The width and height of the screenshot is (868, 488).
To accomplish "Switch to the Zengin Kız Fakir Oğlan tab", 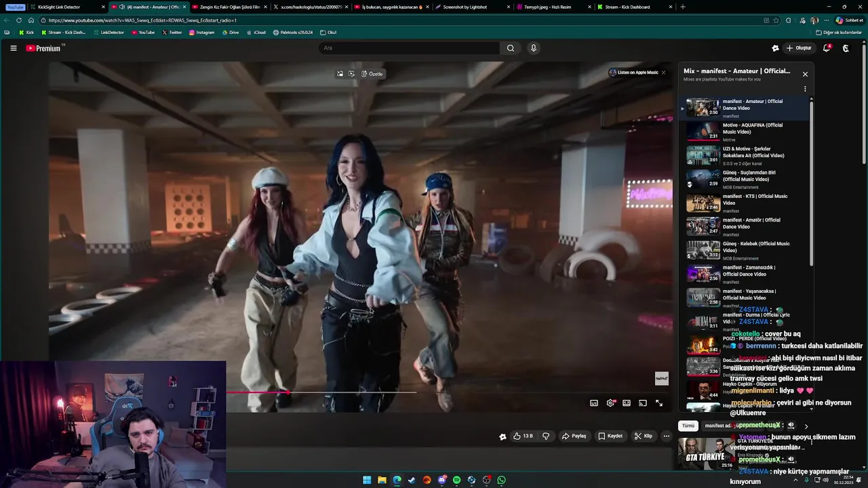I will coord(229,7).
